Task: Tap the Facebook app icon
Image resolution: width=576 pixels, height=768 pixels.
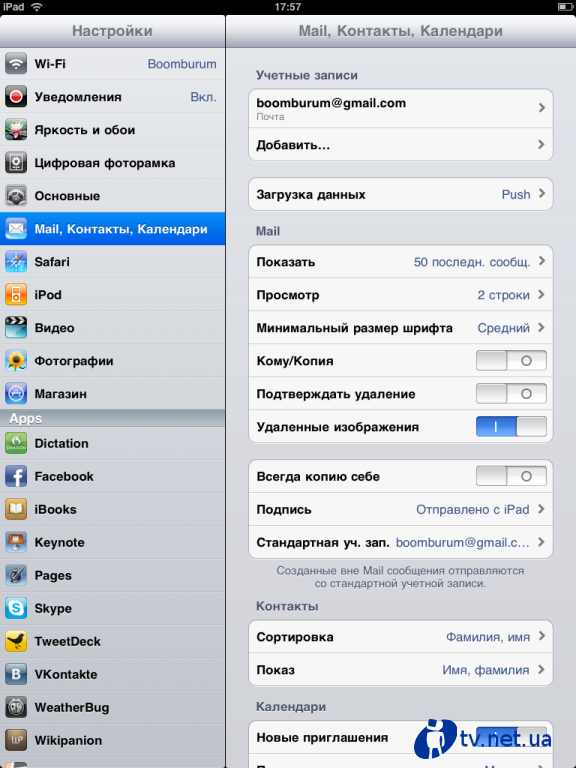Action: click(16, 477)
